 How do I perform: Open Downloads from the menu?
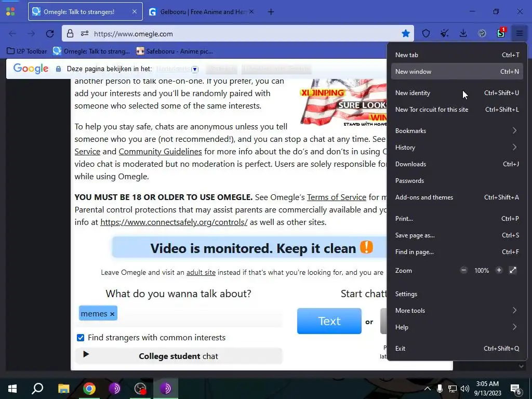(457, 164)
